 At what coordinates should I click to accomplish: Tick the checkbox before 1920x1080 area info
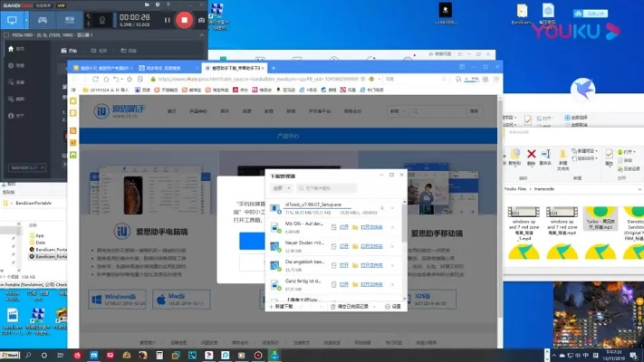coord(6,35)
